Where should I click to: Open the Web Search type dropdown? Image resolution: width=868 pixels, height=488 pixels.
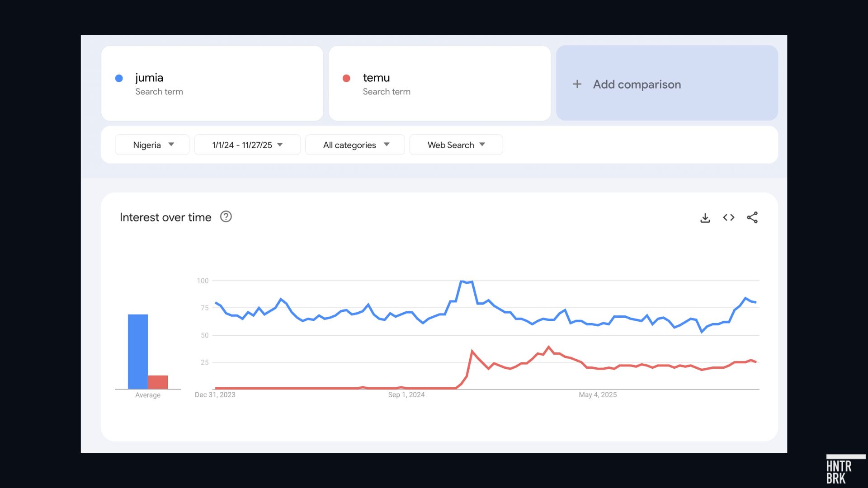(x=456, y=145)
